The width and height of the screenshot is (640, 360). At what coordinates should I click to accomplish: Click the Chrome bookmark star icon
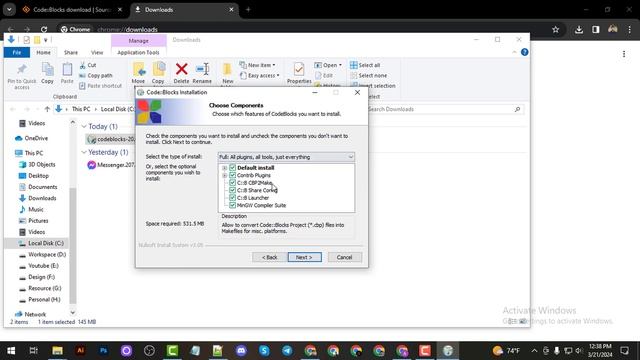(x=556, y=29)
